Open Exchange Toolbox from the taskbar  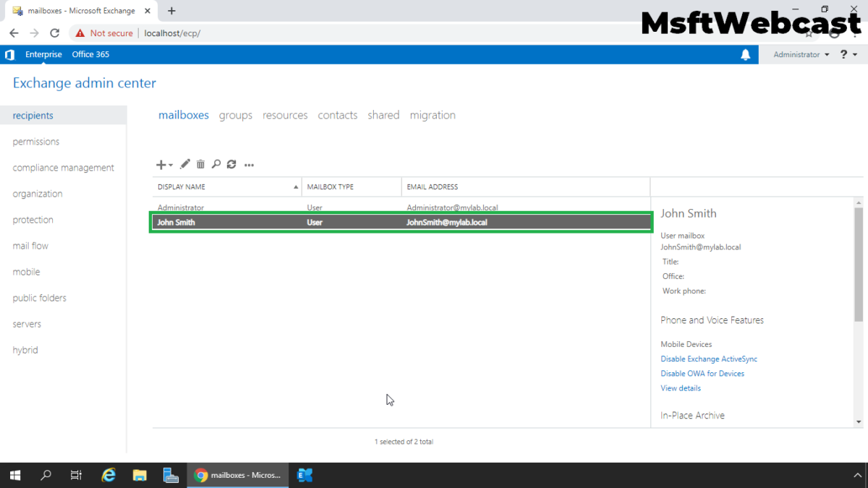coord(304,475)
